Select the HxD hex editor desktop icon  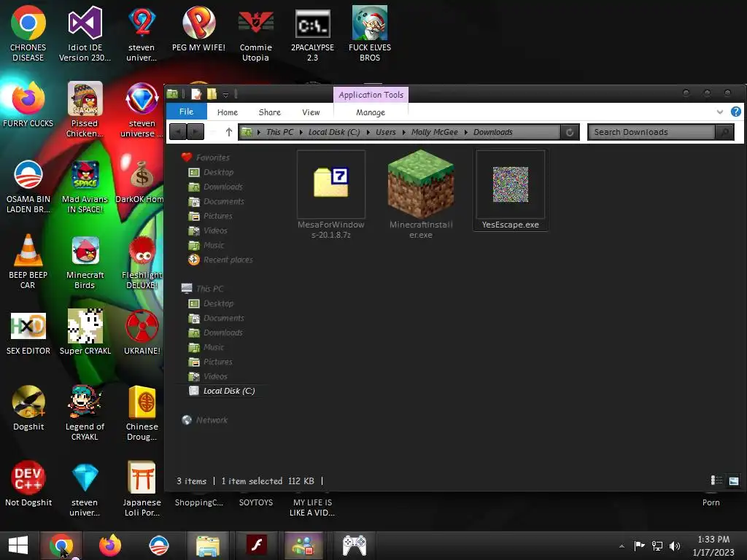[28, 332]
